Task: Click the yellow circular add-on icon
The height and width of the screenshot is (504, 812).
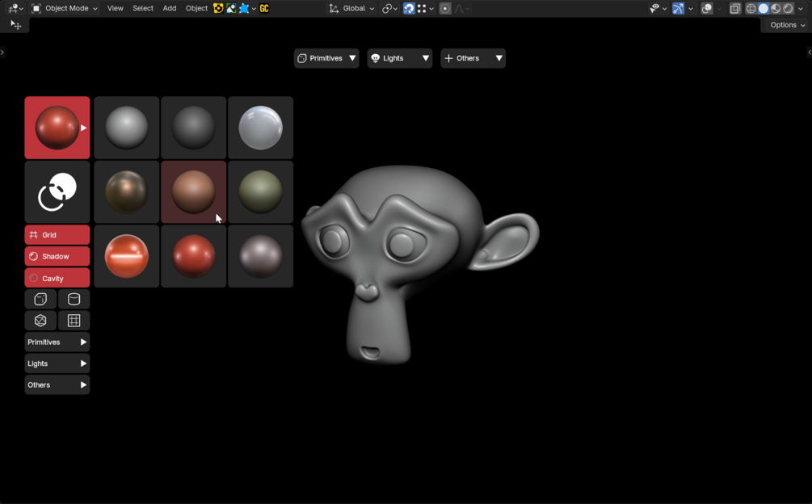Action: point(218,8)
